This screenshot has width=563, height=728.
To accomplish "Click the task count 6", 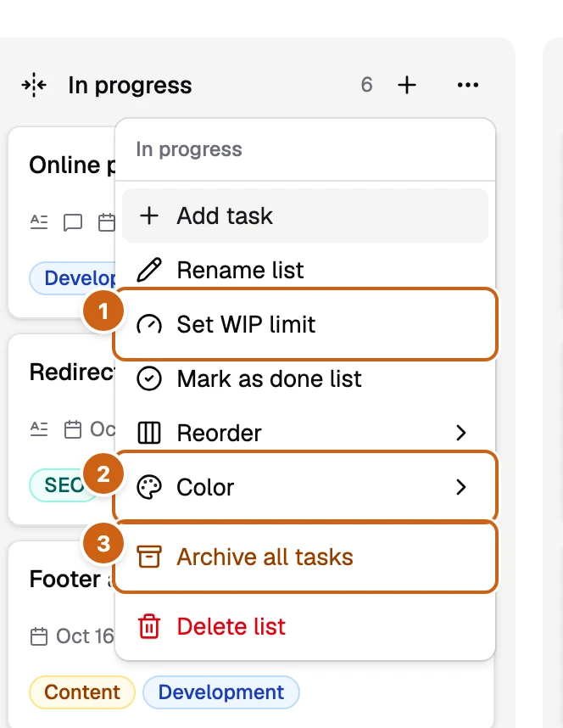I will [x=366, y=85].
